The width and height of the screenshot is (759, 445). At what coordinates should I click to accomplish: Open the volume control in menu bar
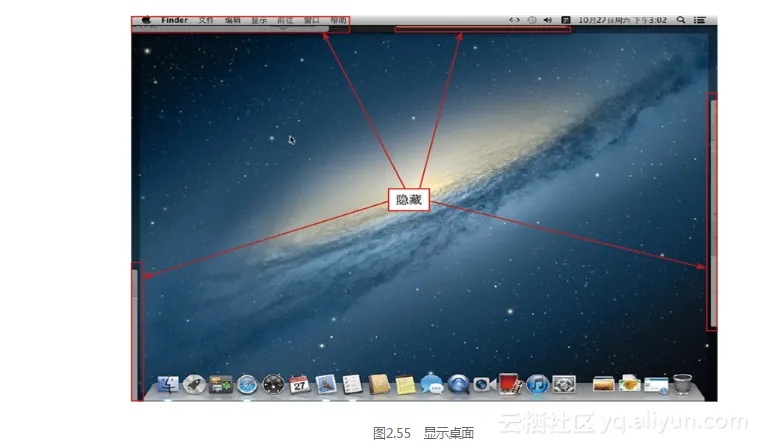(x=548, y=20)
